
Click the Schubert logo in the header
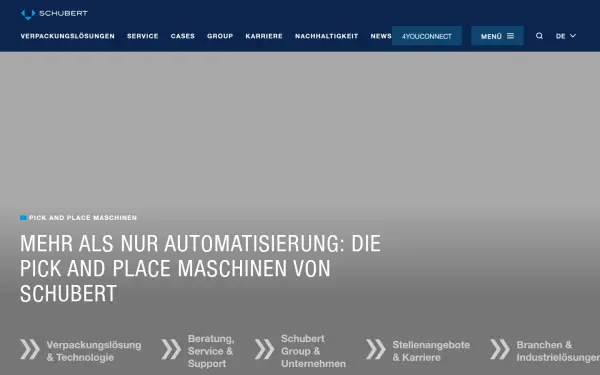pyautogui.click(x=54, y=14)
